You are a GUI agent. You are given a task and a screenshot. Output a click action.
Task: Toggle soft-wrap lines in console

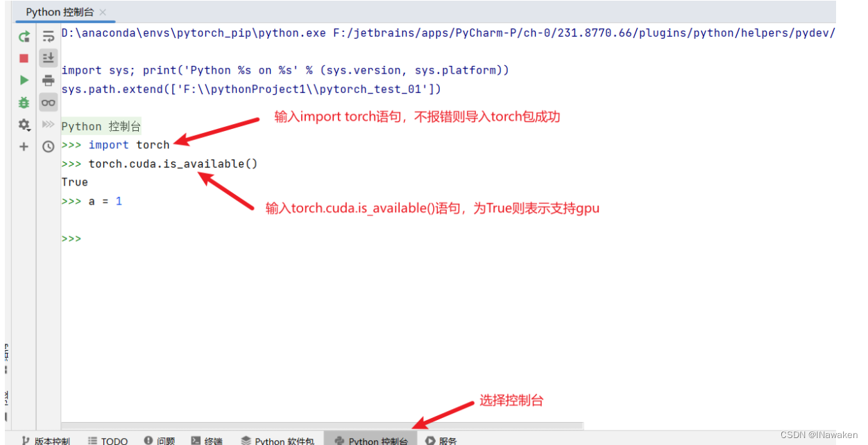point(48,37)
